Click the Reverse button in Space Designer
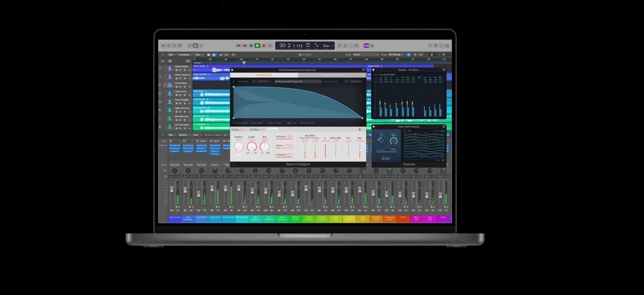This screenshot has height=295, width=644. pos(273,130)
